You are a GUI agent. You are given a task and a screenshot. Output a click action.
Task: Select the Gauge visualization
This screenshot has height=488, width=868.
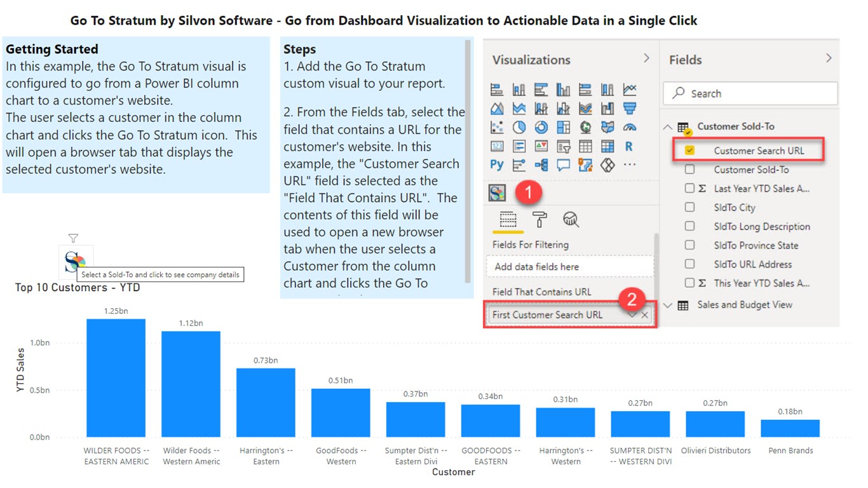[x=629, y=127]
